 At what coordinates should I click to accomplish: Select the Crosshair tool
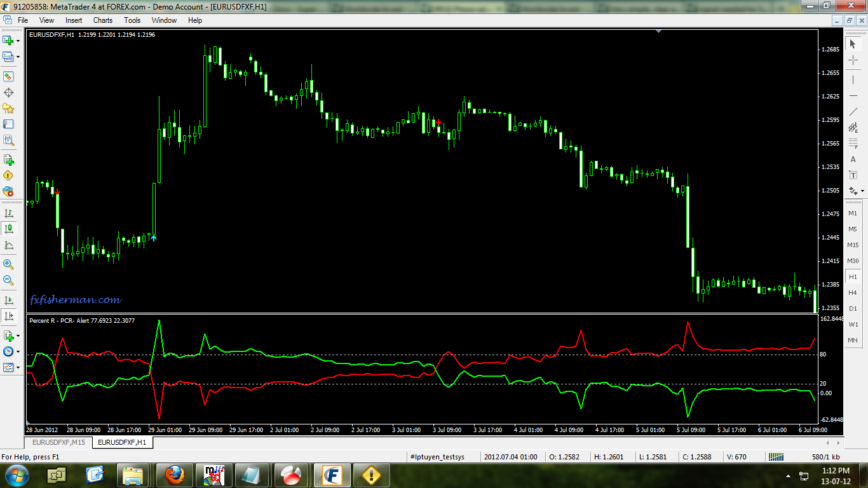click(x=853, y=60)
